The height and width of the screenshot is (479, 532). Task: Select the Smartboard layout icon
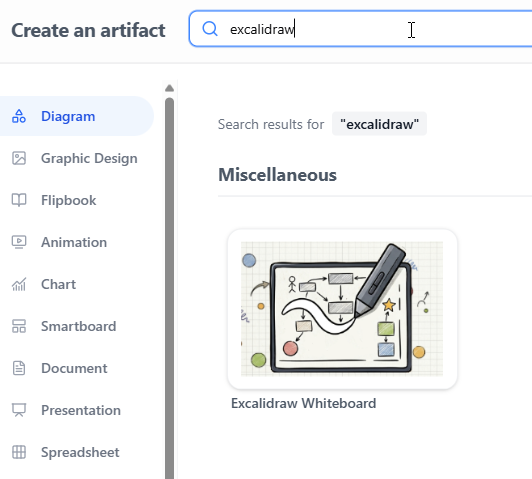19,326
